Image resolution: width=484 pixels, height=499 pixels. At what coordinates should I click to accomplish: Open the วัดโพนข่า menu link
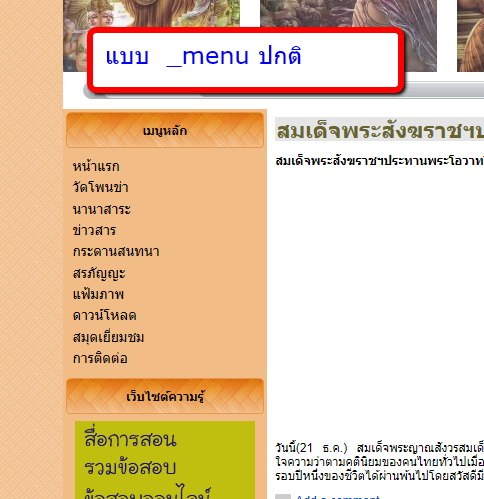point(100,187)
